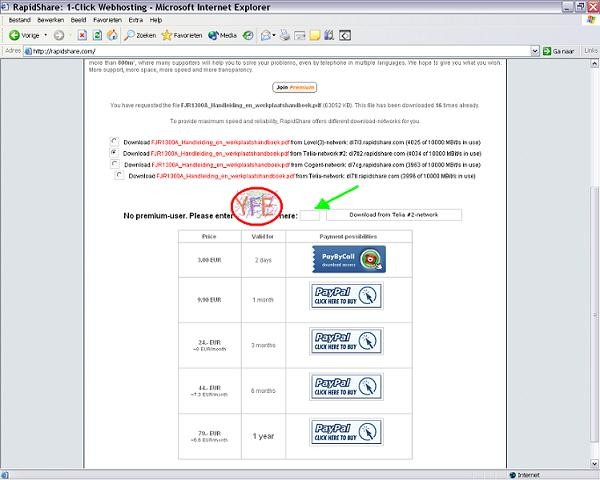600x480 pixels.
Task: Click the '3.00 EUR' price cell
Action: [209, 260]
